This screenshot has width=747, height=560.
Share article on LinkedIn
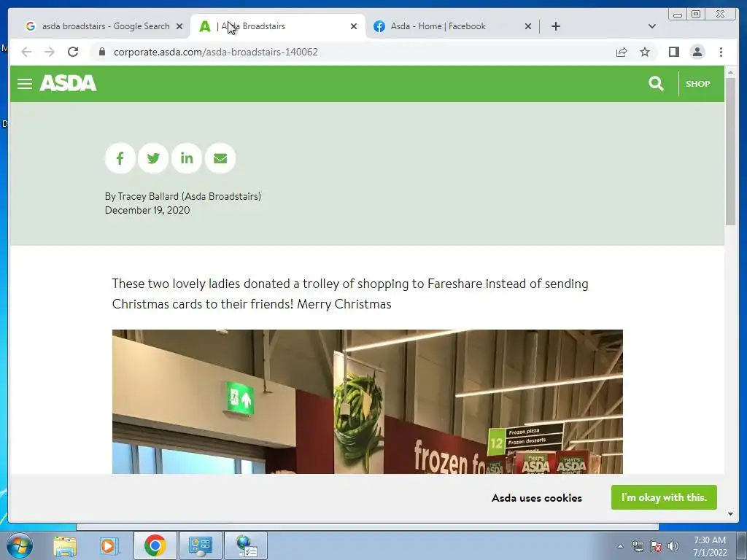click(x=187, y=158)
